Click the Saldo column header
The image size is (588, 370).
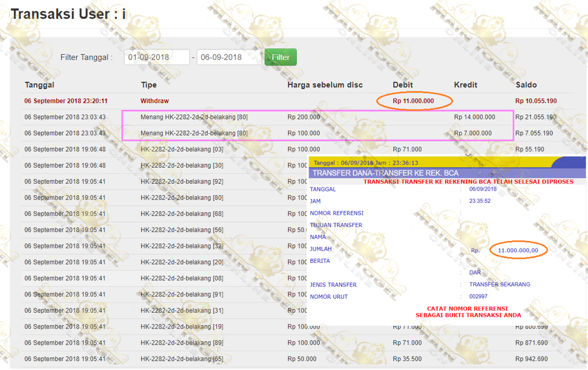coord(526,85)
